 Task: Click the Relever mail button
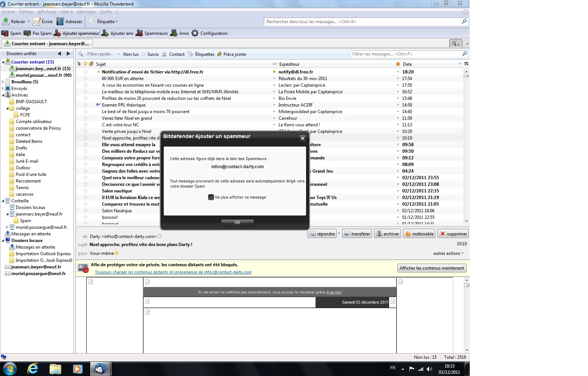click(14, 22)
